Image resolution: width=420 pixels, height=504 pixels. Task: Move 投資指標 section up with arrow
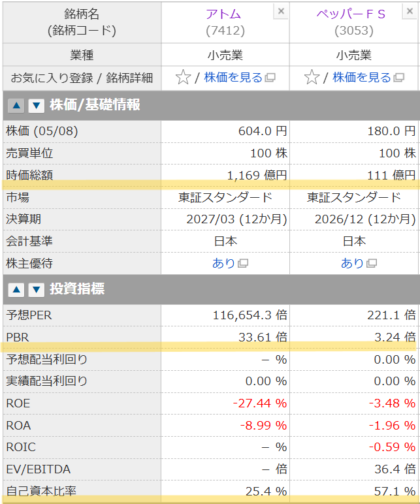coord(16,290)
